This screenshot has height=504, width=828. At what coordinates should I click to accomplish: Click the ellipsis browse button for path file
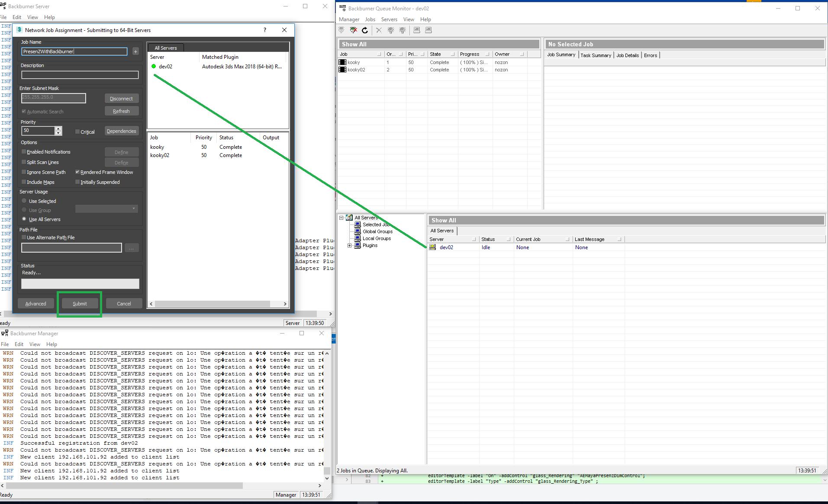[132, 248]
